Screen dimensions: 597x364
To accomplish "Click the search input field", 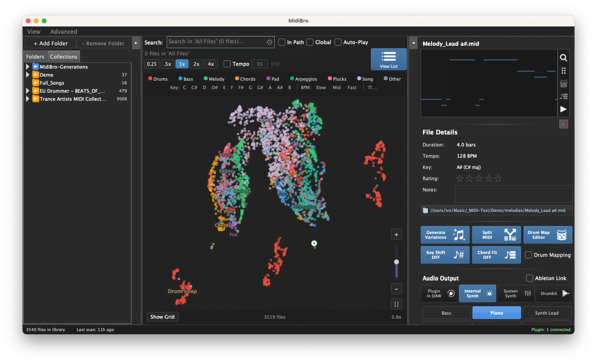I will click(x=221, y=42).
